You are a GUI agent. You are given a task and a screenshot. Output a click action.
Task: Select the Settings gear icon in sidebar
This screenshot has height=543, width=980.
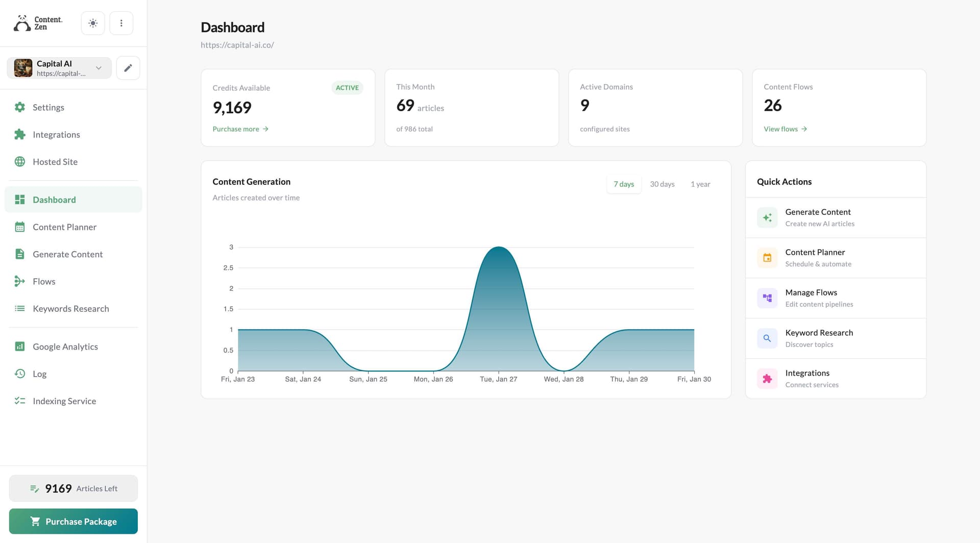pos(19,107)
